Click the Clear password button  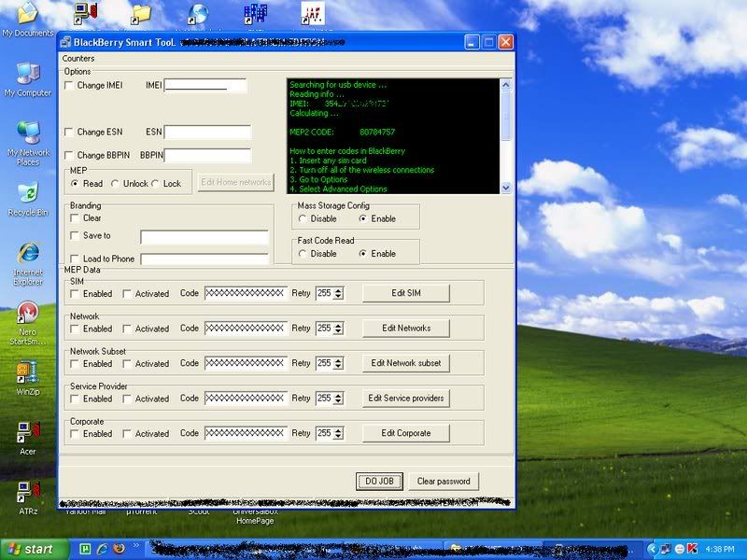[x=444, y=482]
